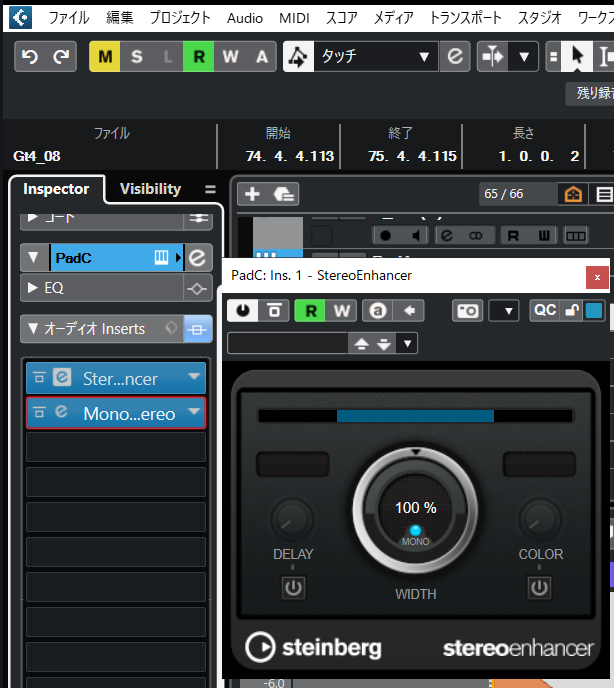Screen dimensions: 614x688
Task: Bypass the Mono...ereo insert slot
Action: point(39,412)
